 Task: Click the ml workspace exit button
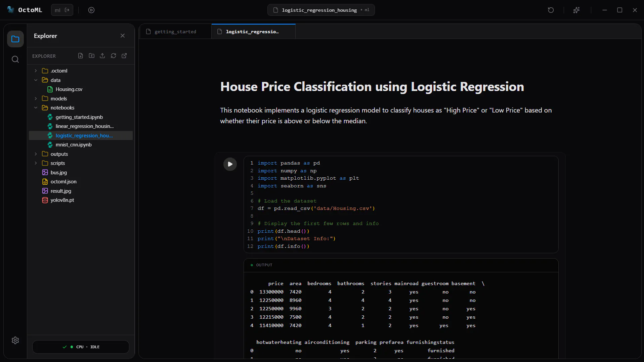(x=62, y=10)
